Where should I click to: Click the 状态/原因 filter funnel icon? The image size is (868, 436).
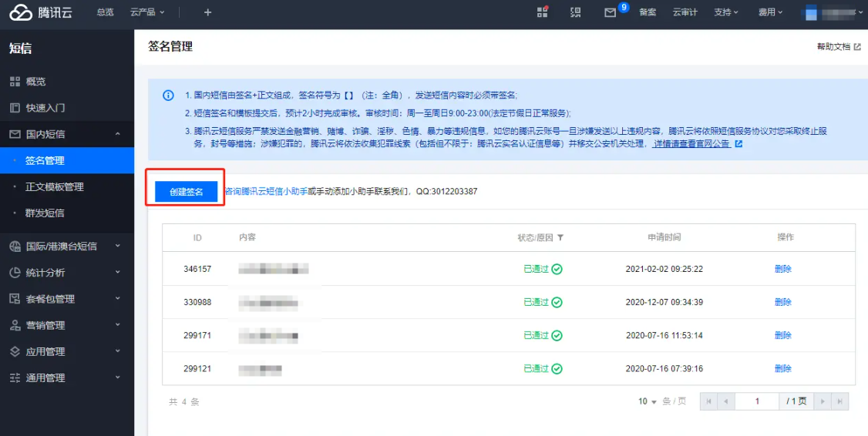[560, 237]
